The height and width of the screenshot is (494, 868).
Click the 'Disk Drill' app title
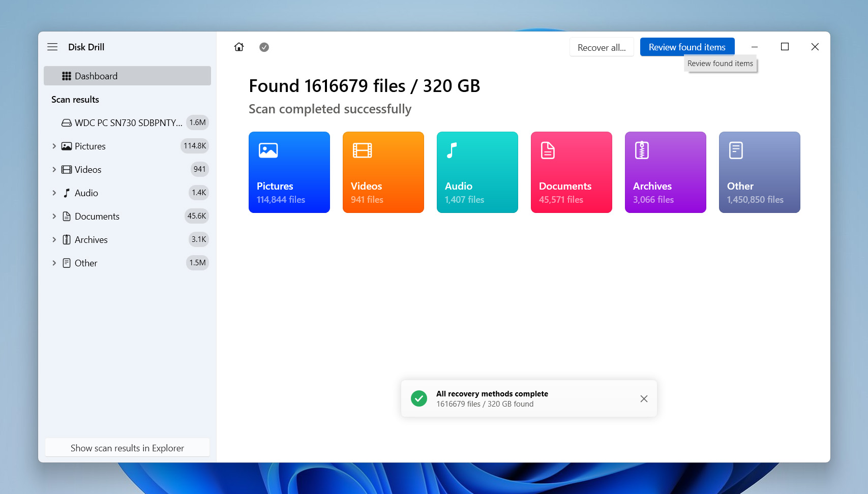(86, 47)
